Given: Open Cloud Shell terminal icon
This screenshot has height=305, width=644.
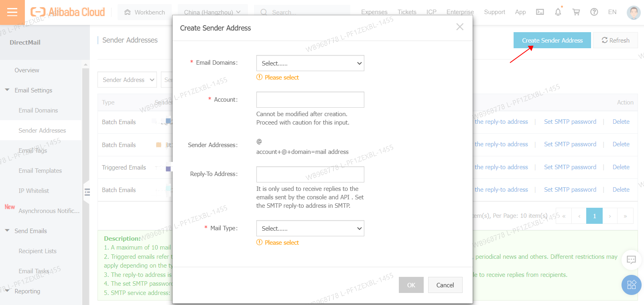Looking at the screenshot, I should [x=540, y=12].
